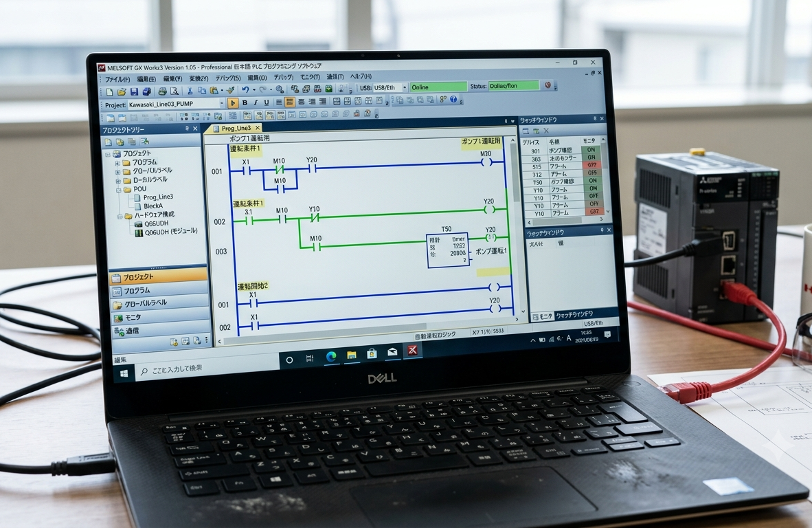This screenshot has width=812, height=528.
Task: Click the Cut scissors toolbar icon
Action: (190, 91)
